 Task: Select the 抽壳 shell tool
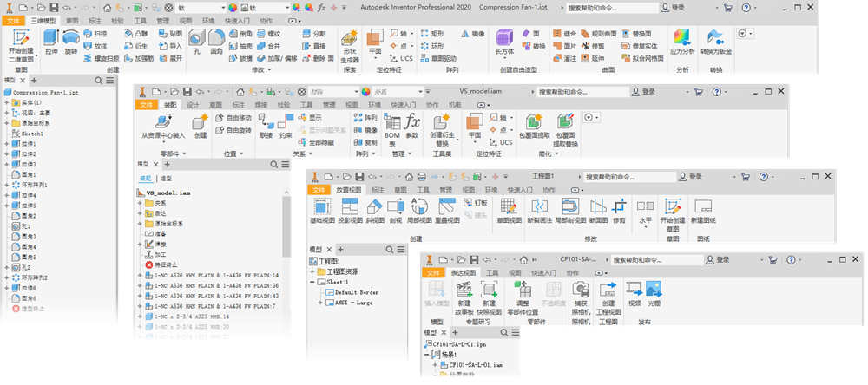pyautogui.click(x=240, y=46)
